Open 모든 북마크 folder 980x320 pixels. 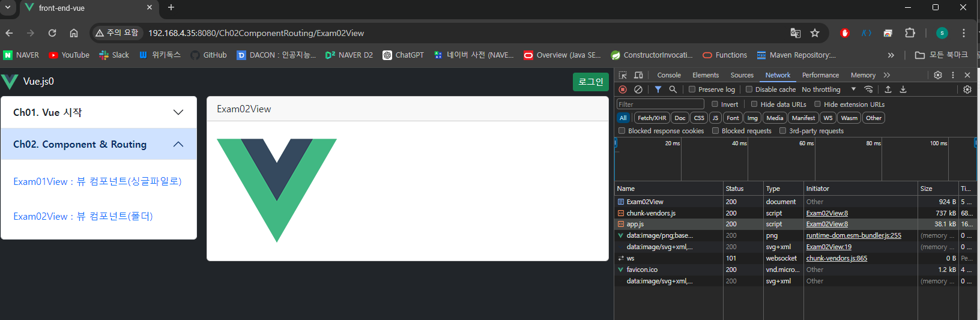pos(941,55)
